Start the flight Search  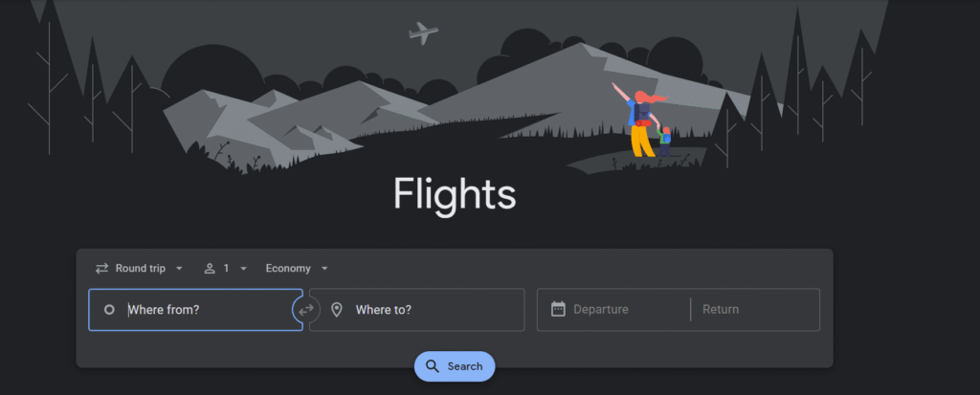[455, 366]
